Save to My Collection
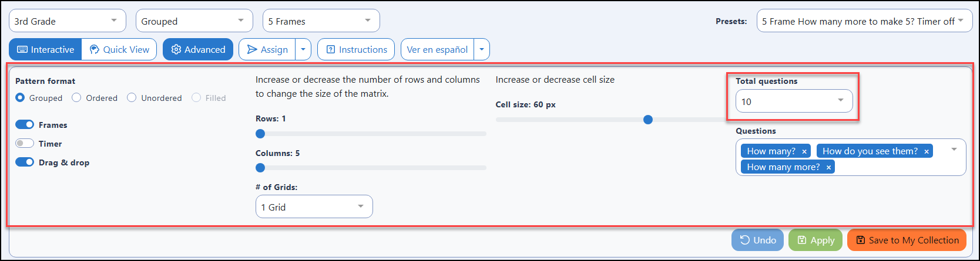 click(907, 240)
